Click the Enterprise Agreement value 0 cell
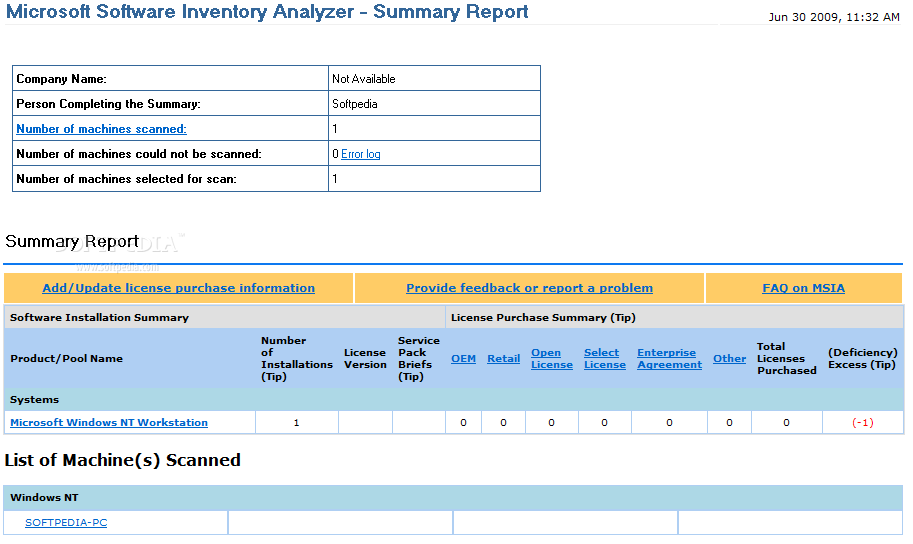 pos(669,422)
